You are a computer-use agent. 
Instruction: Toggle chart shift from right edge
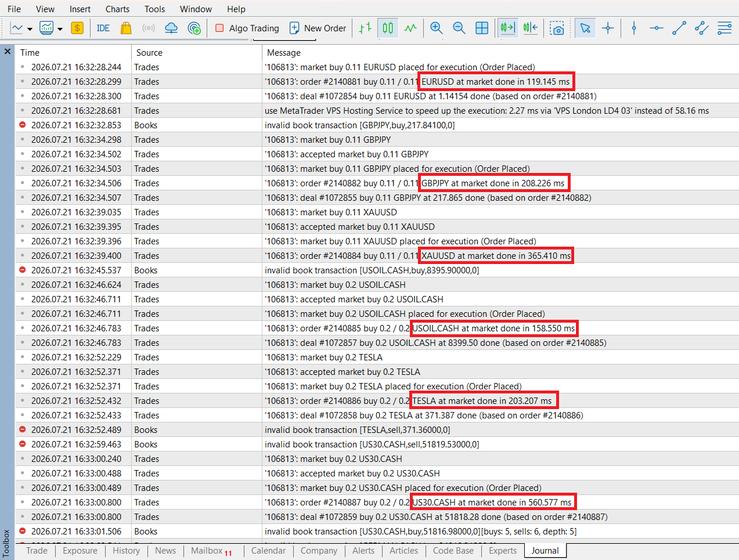[x=531, y=28]
